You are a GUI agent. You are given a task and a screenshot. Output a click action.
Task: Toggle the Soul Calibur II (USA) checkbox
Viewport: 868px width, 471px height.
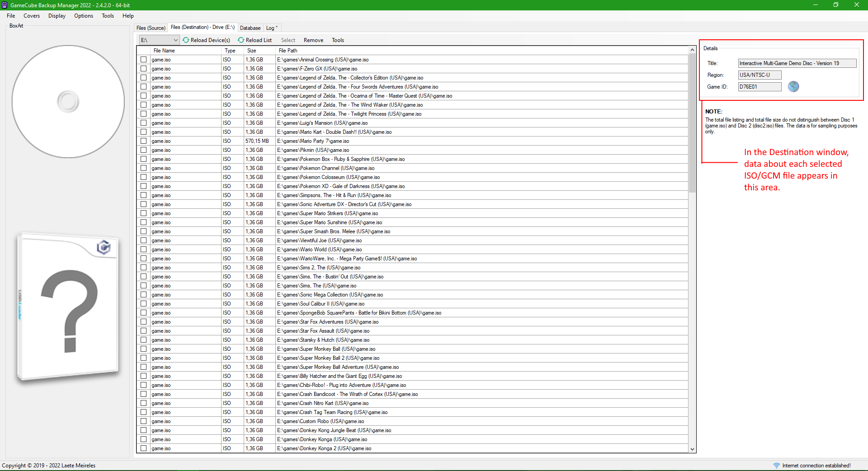click(x=143, y=304)
